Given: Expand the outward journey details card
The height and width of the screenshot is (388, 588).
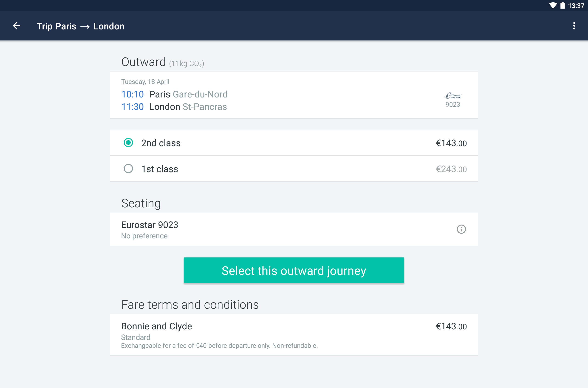Looking at the screenshot, I should (294, 95).
